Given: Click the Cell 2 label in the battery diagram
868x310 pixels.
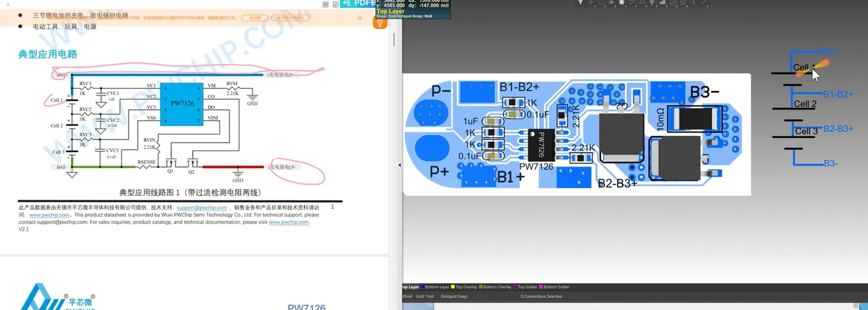Looking at the screenshot, I should pyautogui.click(x=805, y=104).
